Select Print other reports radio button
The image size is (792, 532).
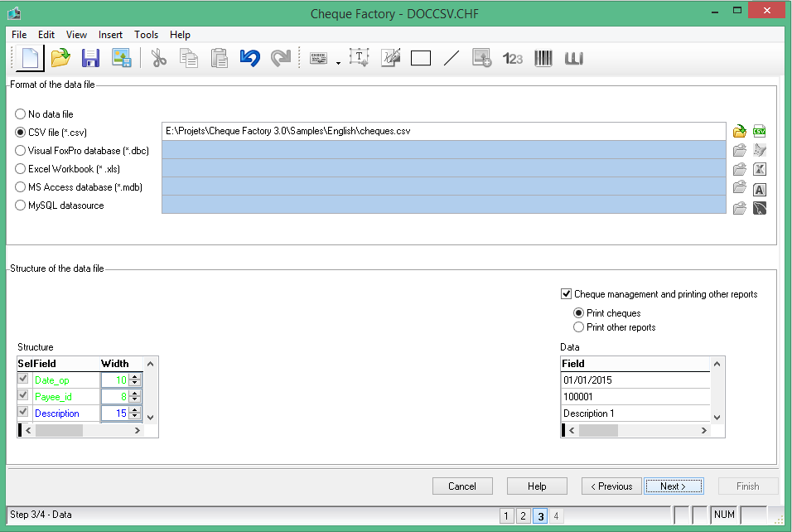[579, 327]
